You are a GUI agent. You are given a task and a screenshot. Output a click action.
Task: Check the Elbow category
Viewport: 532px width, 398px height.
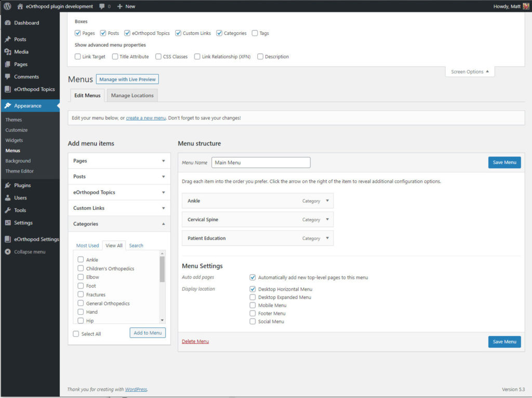(x=81, y=277)
